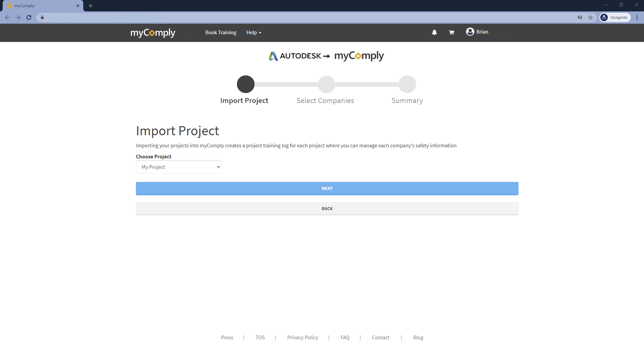This screenshot has width=644, height=349.
Task: Open the notifications bell
Action: click(x=434, y=32)
